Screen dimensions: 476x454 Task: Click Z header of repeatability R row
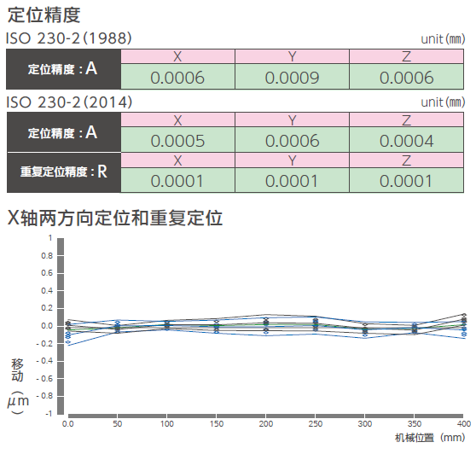click(407, 160)
